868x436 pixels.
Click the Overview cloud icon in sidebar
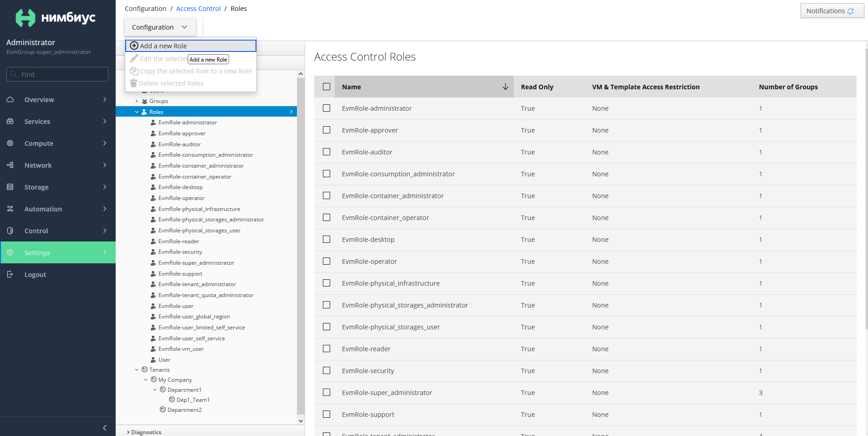pyautogui.click(x=10, y=99)
